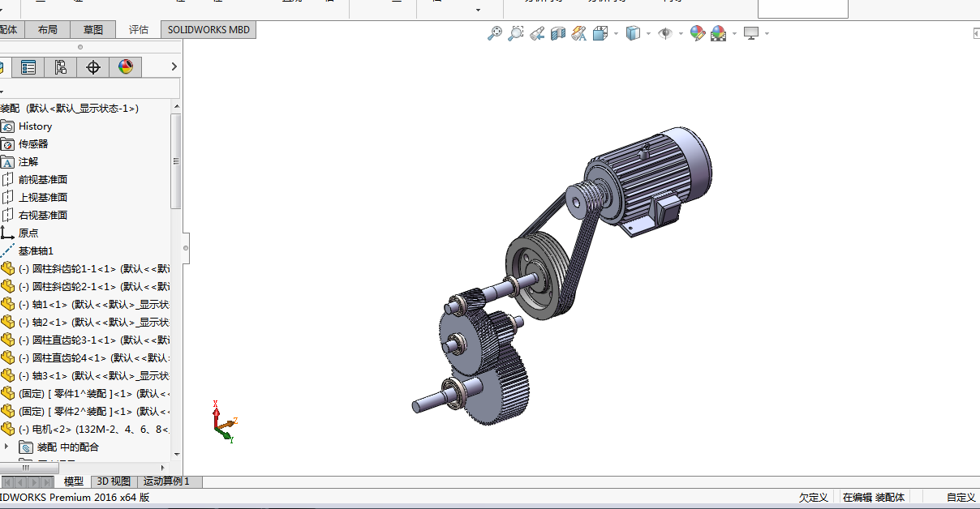Select the 零件1^装配 fixed component

click(x=85, y=394)
